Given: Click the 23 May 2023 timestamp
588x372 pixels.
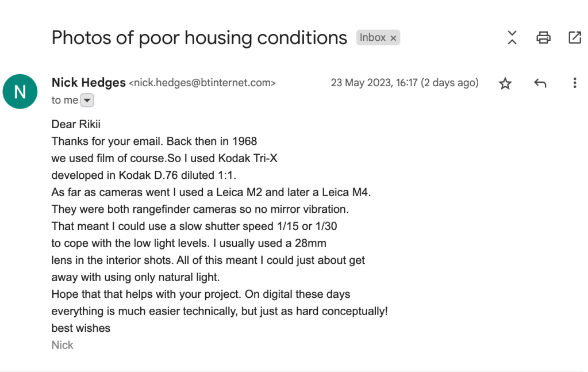Looking at the screenshot, I should (404, 83).
